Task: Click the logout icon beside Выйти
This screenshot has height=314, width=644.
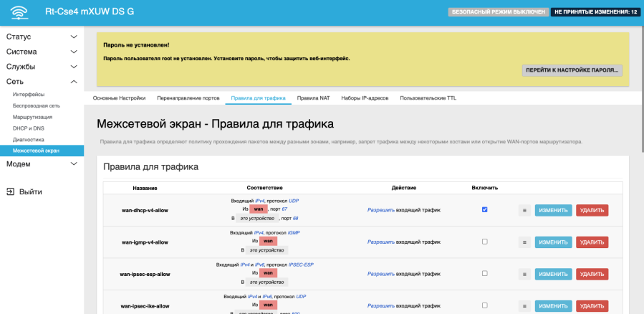Action: tap(11, 191)
